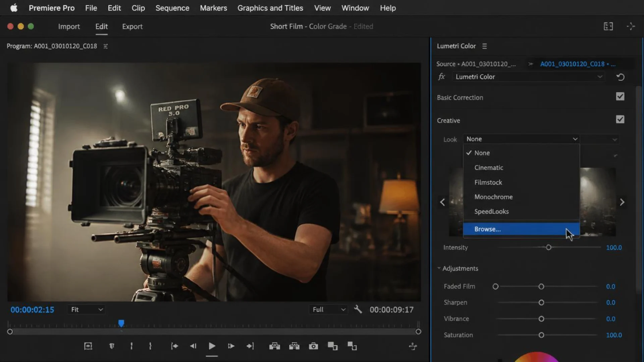This screenshot has width=644, height=362.
Task: Open the File menu
Action: point(91,8)
